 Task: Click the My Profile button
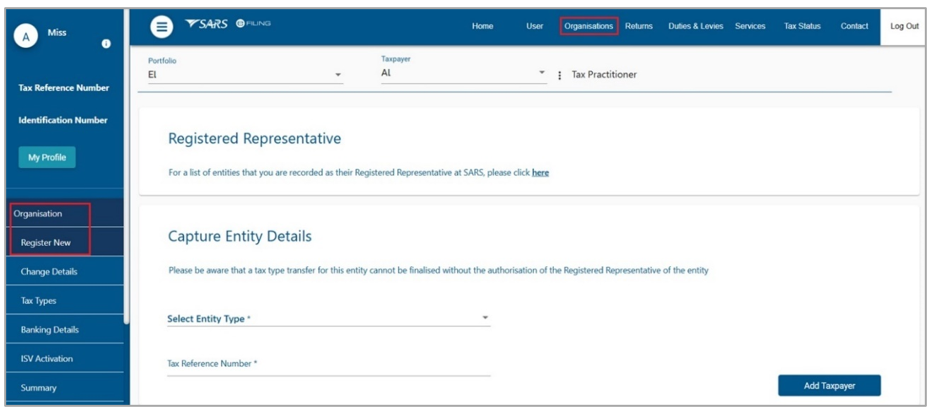pos(47,157)
